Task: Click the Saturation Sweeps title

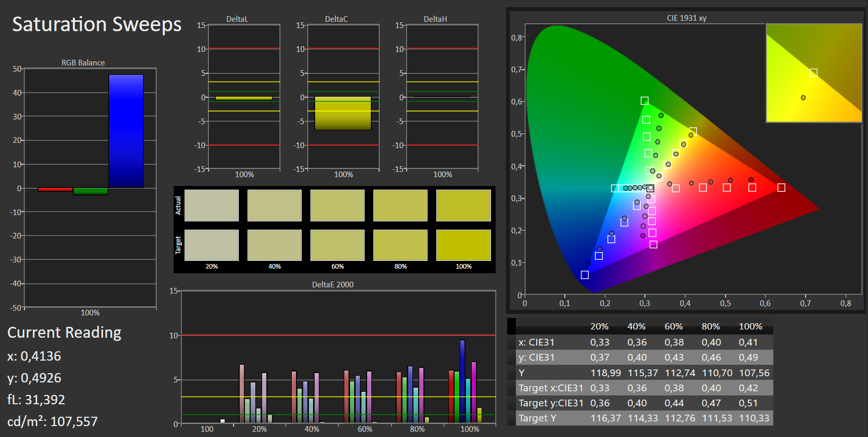Action: click(x=97, y=24)
